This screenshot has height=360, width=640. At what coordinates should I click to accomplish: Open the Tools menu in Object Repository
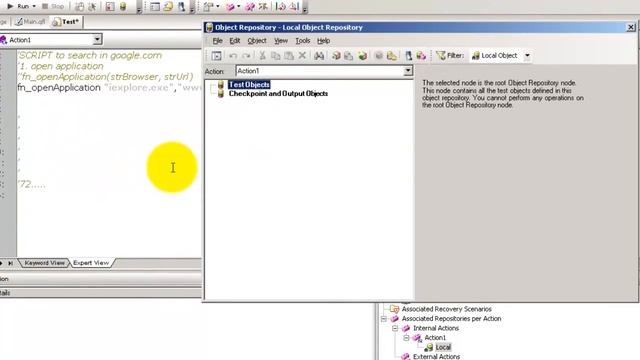(303, 41)
